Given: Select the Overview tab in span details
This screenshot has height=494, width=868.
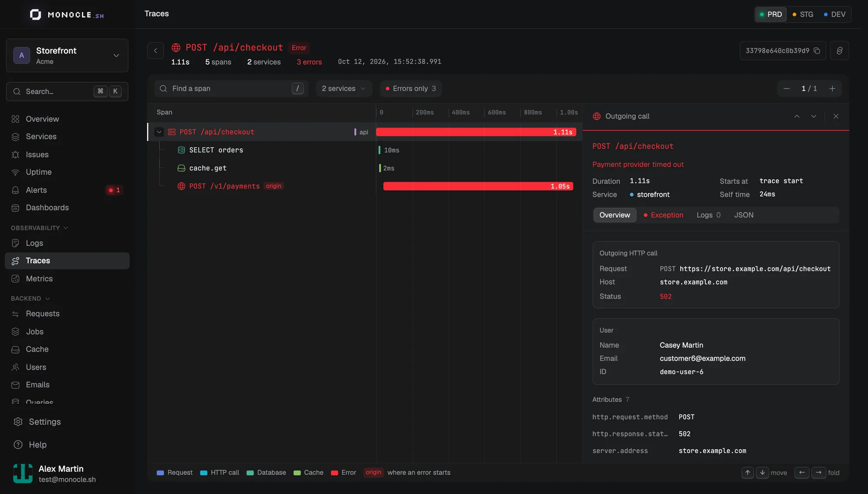Looking at the screenshot, I should pos(615,215).
